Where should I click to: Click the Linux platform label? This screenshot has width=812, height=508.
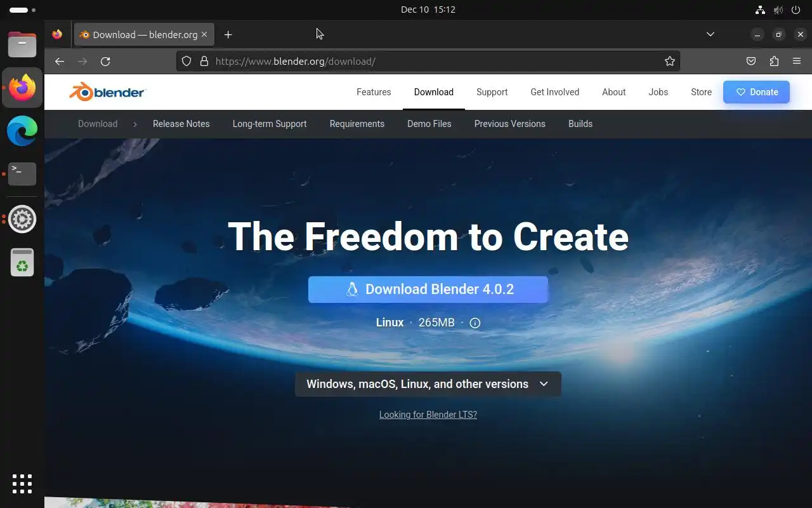pyautogui.click(x=390, y=323)
